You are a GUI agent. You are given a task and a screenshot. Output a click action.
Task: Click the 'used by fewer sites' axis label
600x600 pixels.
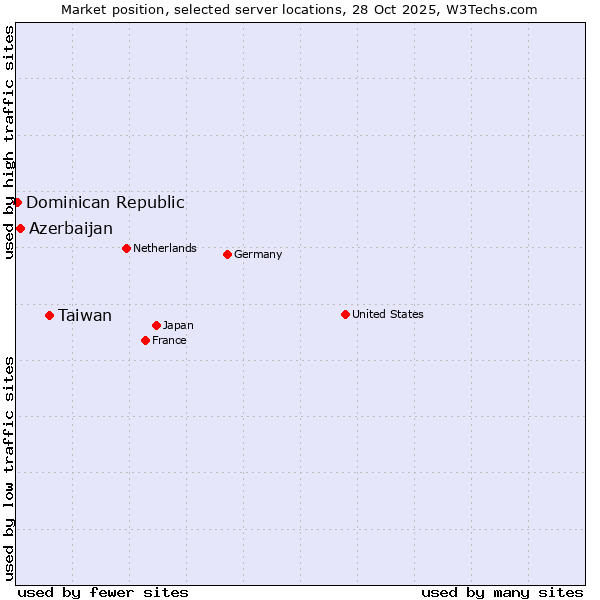coord(103,592)
